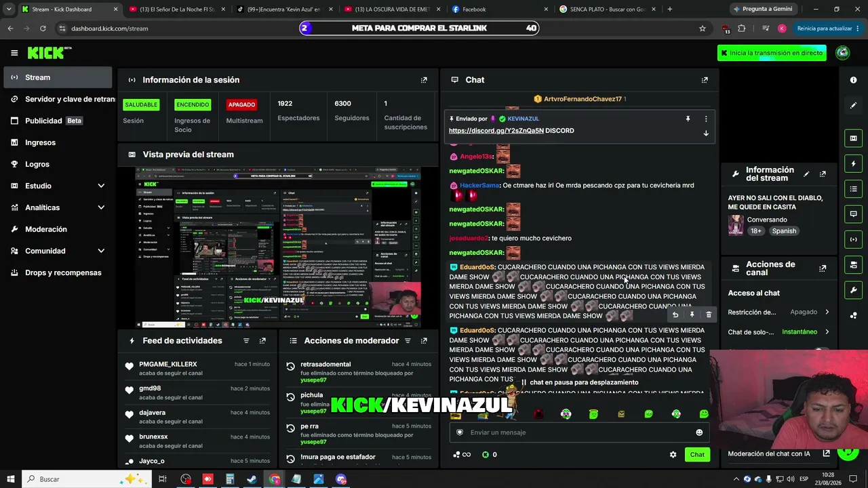Reply to the hovered Eduard0oS message
The image size is (868, 488).
pos(675,314)
